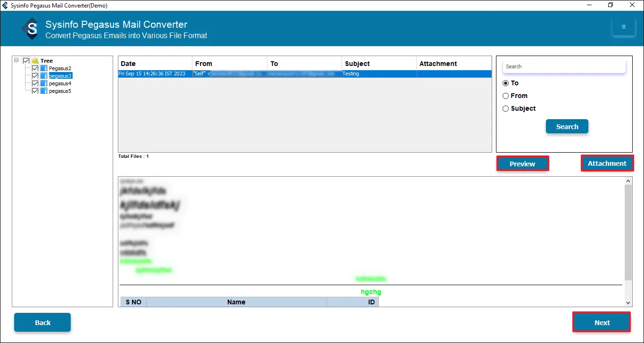Click the Preview button
This screenshot has height=343, width=644.
pyautogui.click(x=522, y=164)
